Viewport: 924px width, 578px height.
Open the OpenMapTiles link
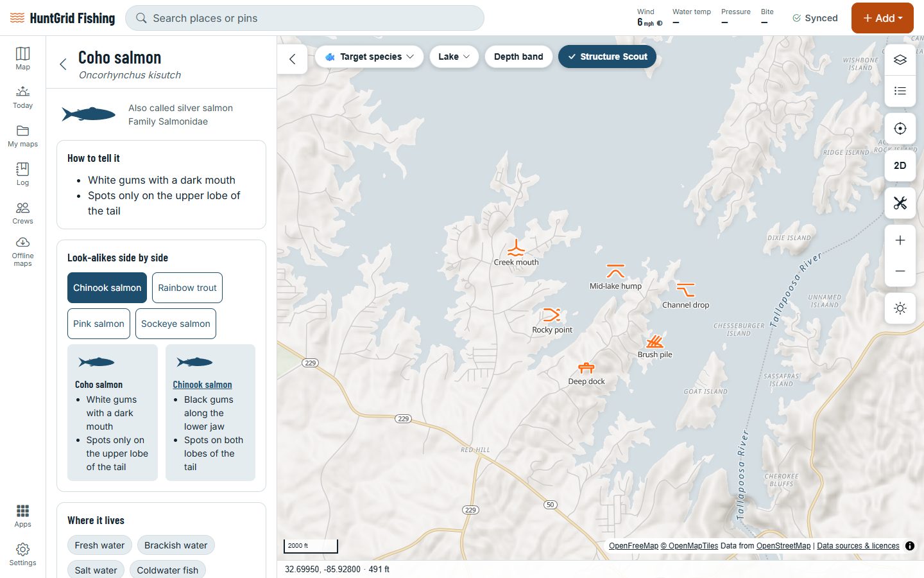point(689,546)
